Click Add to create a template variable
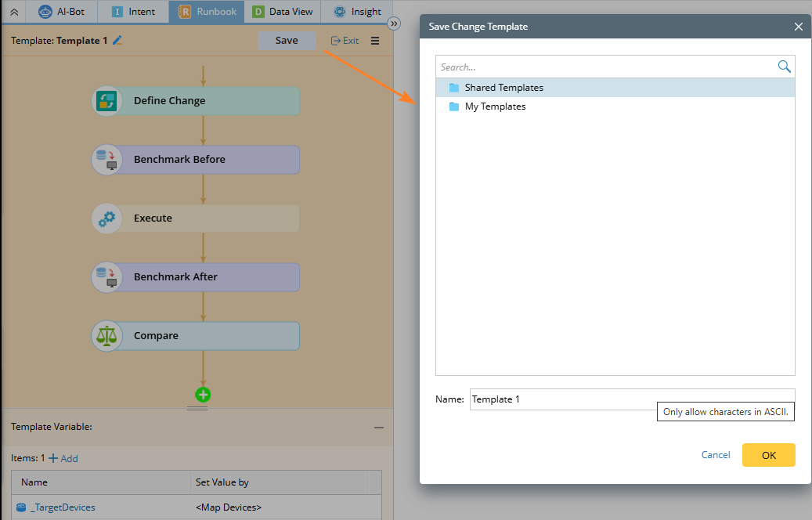This screenshot has width=812, height=520. 63,458
